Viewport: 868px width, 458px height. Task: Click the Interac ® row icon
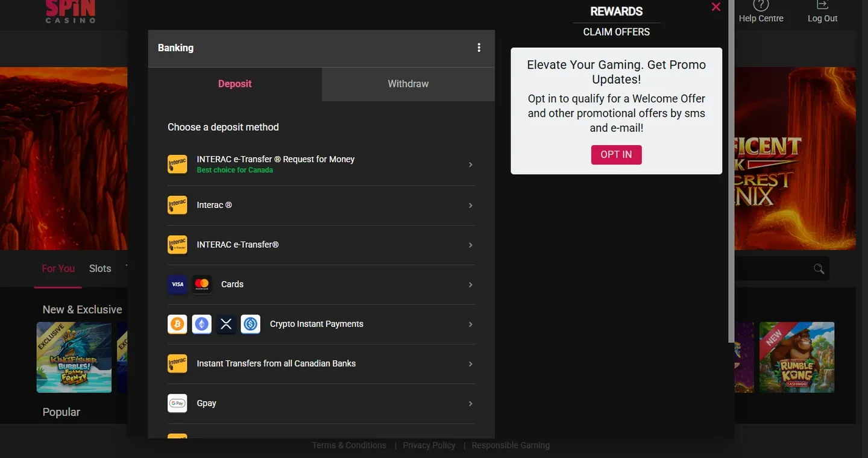point(177,205)
